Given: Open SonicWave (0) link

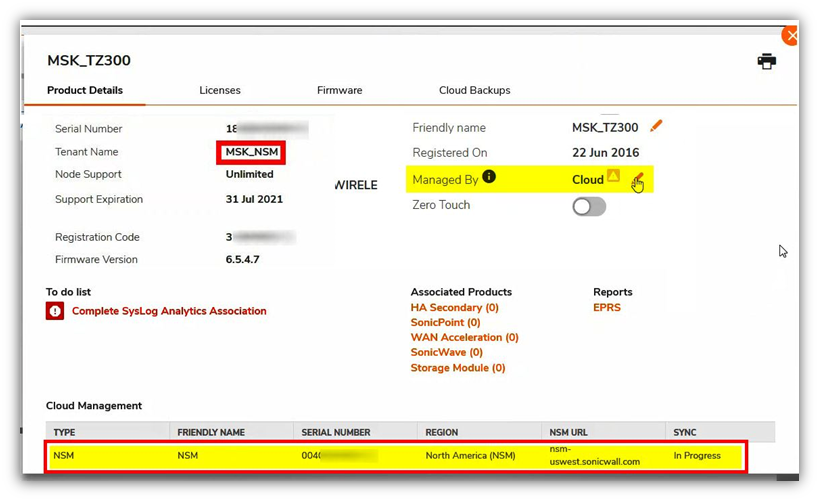Looking at the screenshot, I should pyautogui.click(x=447, y=352).
